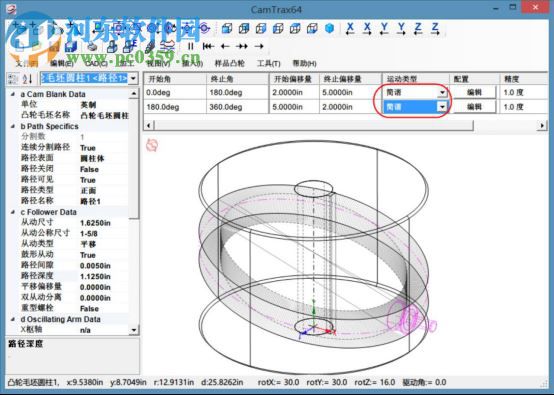This screenshot has width=554, height=395.
Task: Collapse the d Oscillating Arm Data section
Action: (13, 319)
